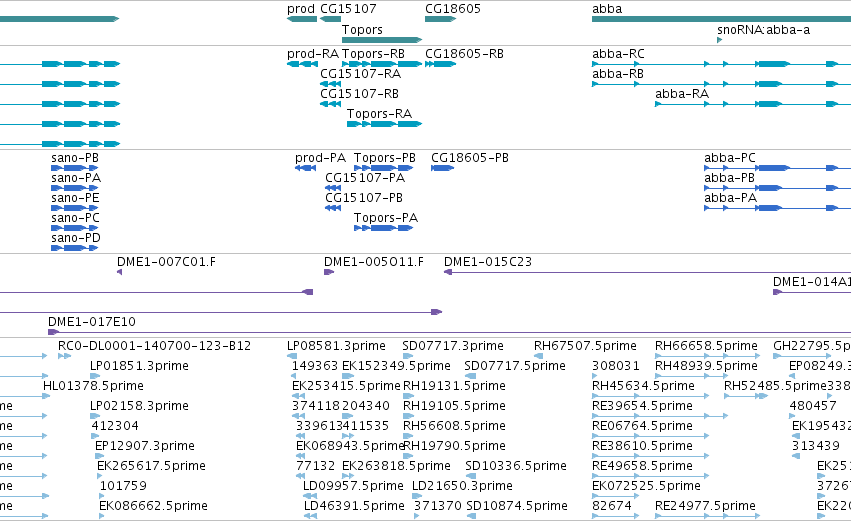This screenshot has height=521, width=851.
Task: Select the abba-RA transcript label
Action: (x=682, y=94)
